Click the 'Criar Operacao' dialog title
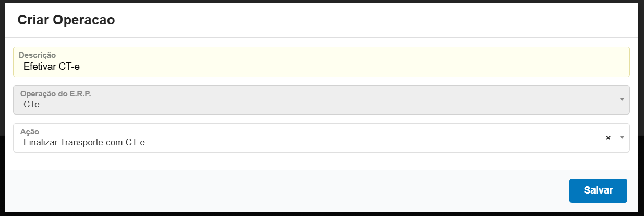Screen dimensions: 644x216 tap(66, 20)
